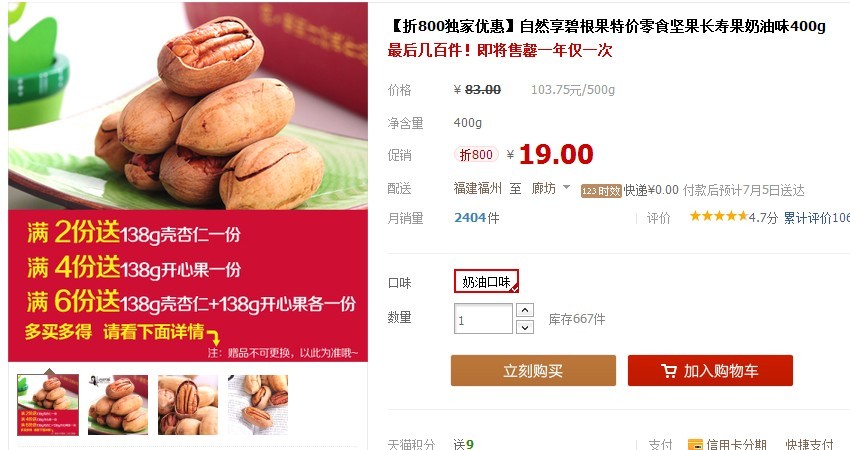Select the second pecan thumbnail image
850x450 pixels.
(118, 404)
